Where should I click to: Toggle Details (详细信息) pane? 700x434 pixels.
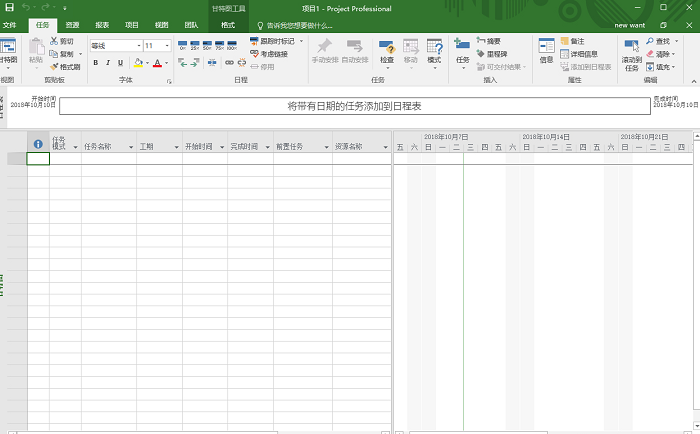point(581,54)
